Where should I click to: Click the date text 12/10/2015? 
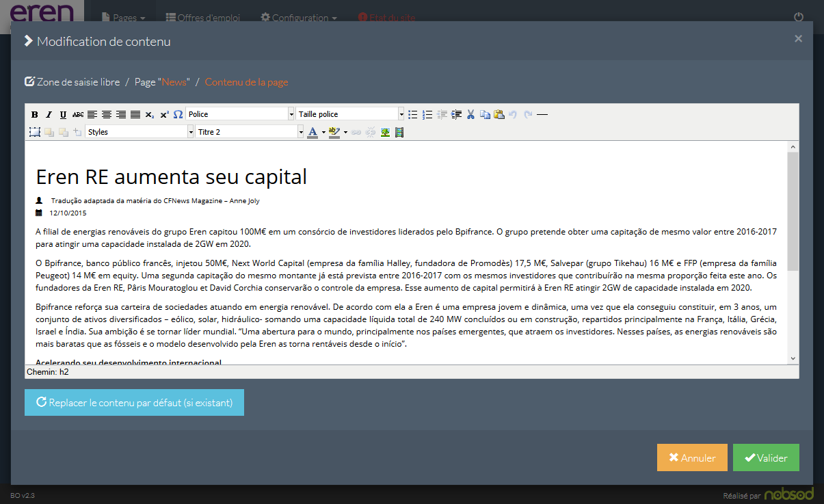click(x=67, y=213)
